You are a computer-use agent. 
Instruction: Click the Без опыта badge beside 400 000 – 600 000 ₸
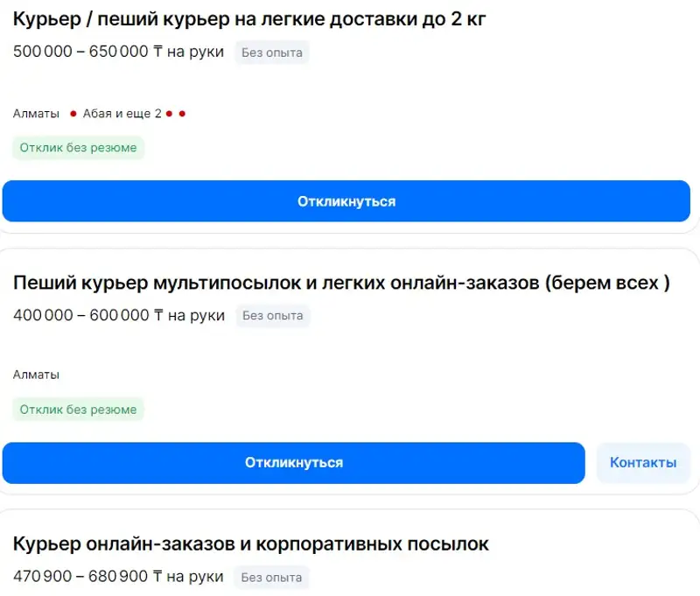[272, 315]
